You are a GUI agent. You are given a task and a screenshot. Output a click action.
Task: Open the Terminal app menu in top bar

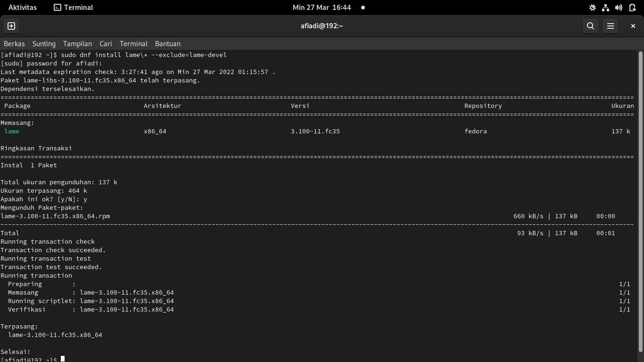(x=74, y=8)
